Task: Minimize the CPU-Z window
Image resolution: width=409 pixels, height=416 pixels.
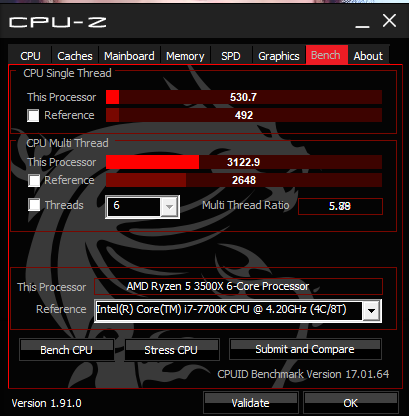Action: coord(362,22)
